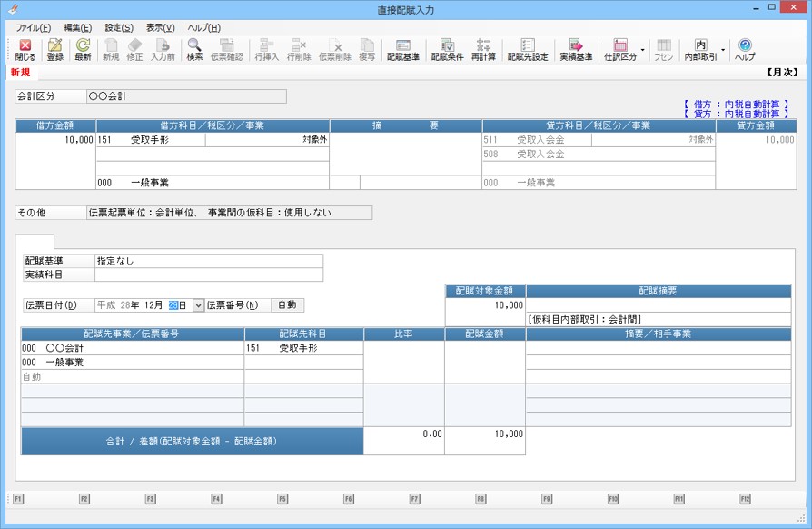
Task: Refresh with the 最新 toolbar icon
Action: pos(83,49)
